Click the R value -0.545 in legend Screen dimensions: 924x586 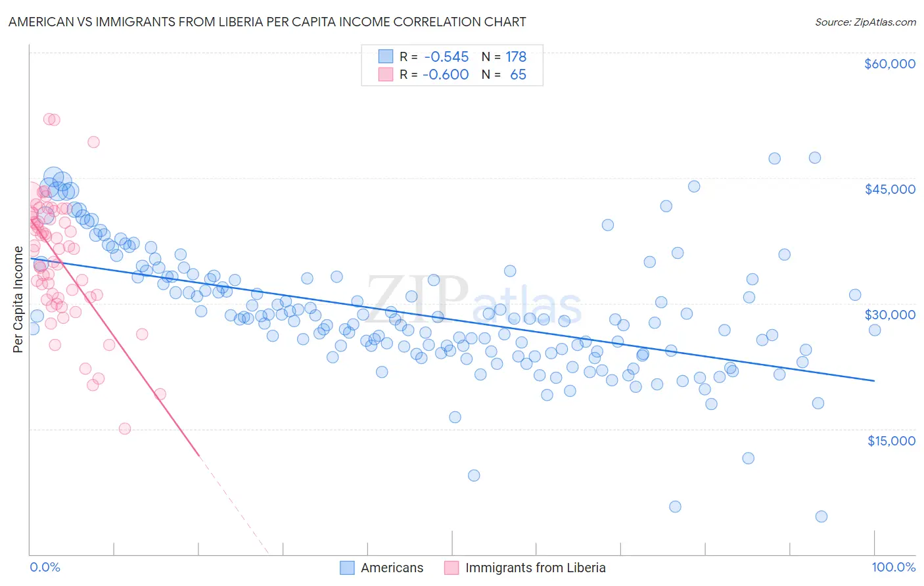(x=446, y=56)
